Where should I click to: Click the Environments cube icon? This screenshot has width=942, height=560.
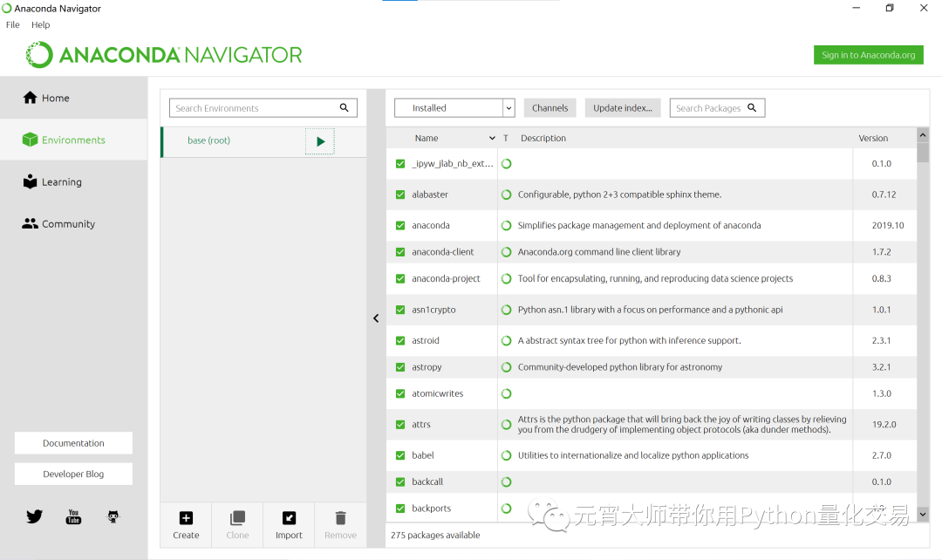[x=30, y=140]
